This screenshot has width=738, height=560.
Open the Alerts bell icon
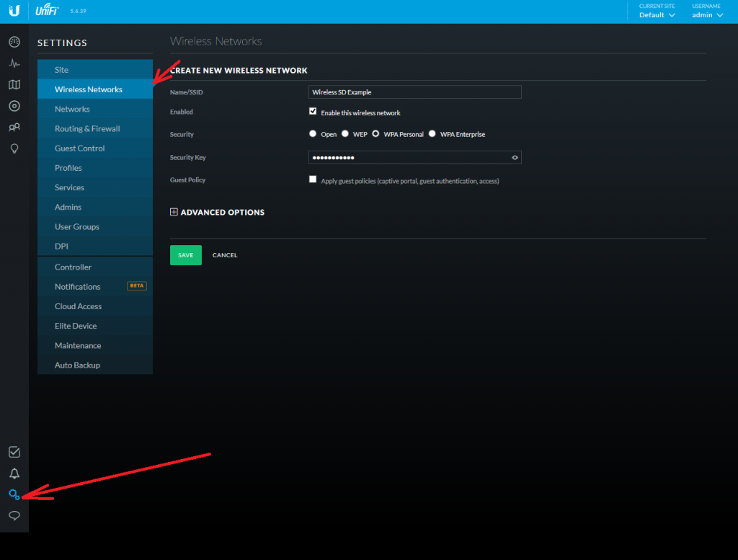pos(14,474)
